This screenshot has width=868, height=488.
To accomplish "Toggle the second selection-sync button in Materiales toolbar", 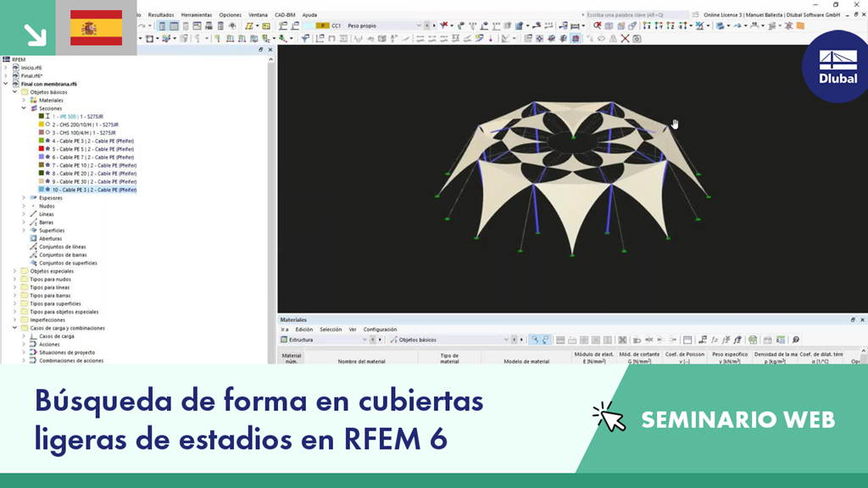I will 546,340.
